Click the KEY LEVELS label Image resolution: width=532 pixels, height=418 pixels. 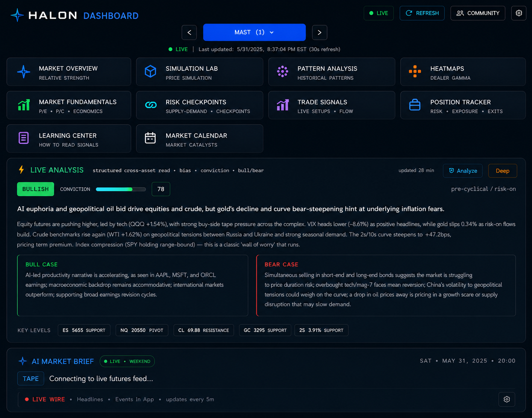point(34,330)
